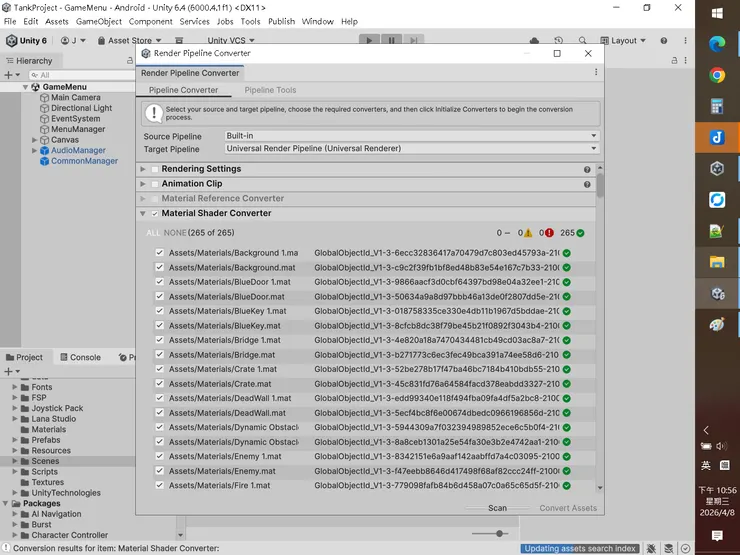Open the Render Pipeline Converter kebab menu
The height and width of the screenshot is (555, 740).
(x=596, y=72)
